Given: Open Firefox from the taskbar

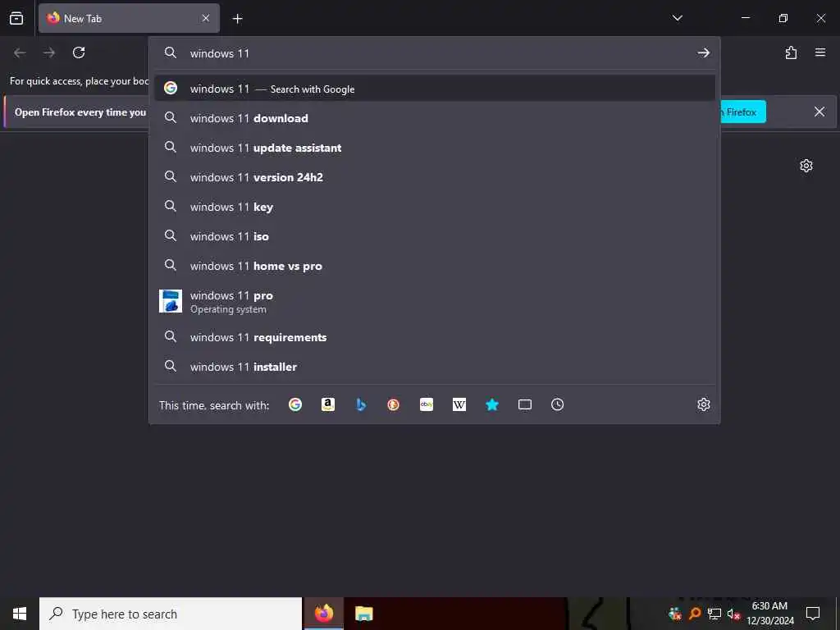Looking at the screenshot, I should coord(323,614).
